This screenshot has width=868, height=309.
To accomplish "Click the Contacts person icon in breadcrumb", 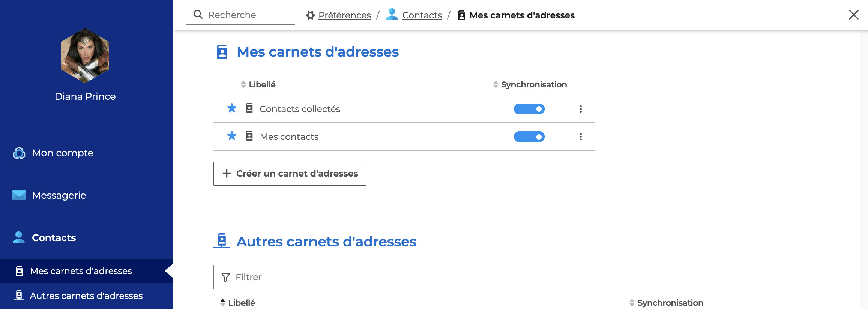I will click(x=392, y=14).
